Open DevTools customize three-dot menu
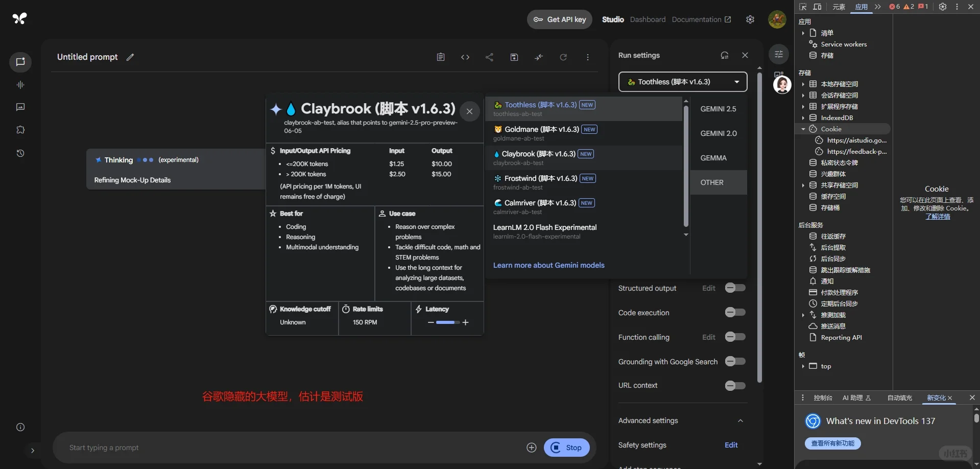 tap(957, 7)
